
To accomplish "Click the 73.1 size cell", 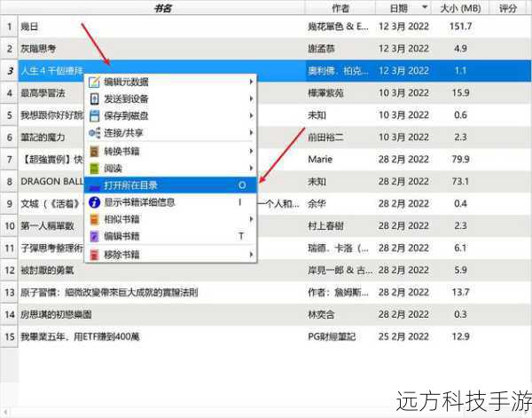I will tap(460, 182).
